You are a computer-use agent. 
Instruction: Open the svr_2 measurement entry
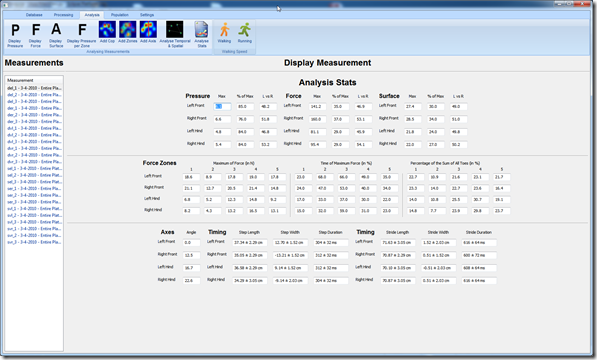pos(34,236)
